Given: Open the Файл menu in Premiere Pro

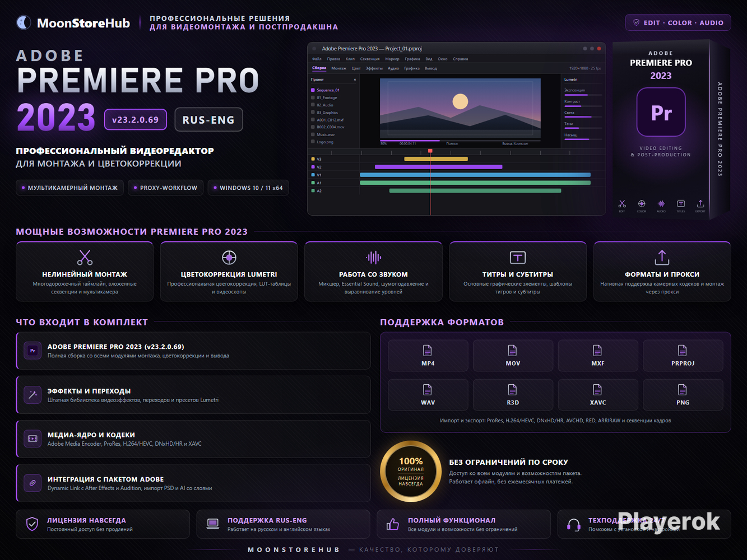Looking at the screenshot, I should coord(317,59).
